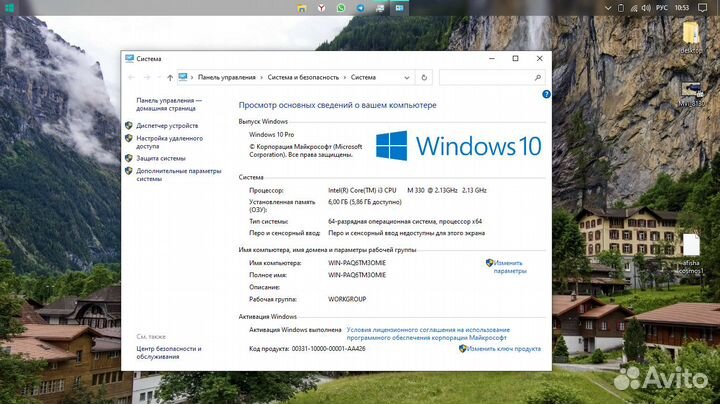Switch the РУС input language indicator

(x=662, y=8)
